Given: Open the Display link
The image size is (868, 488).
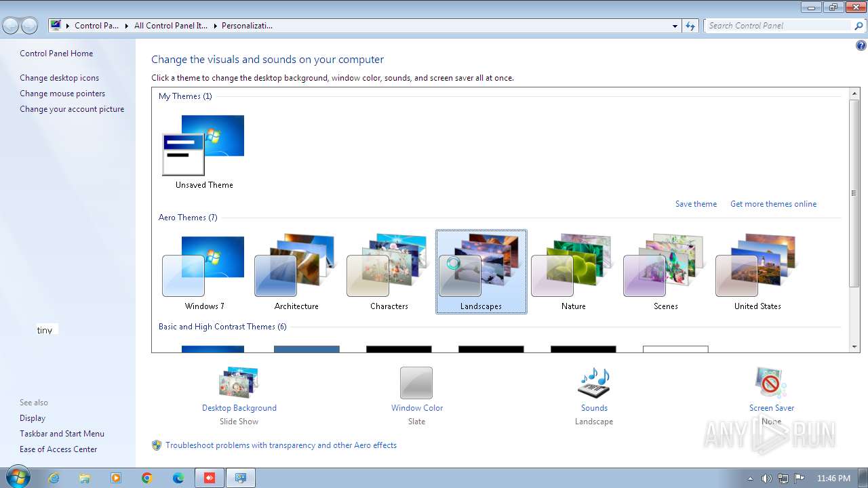Looking at the screenshot, I should (33, 418).
